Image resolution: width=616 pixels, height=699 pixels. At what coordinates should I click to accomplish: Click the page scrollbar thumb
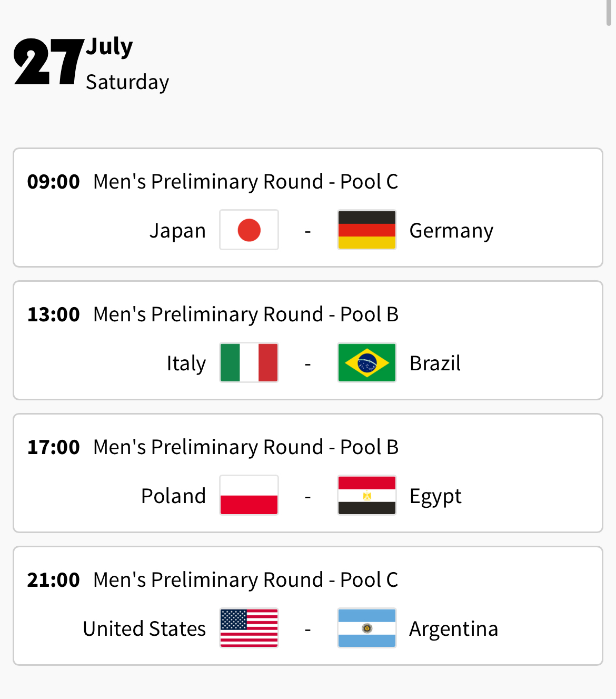609,13
